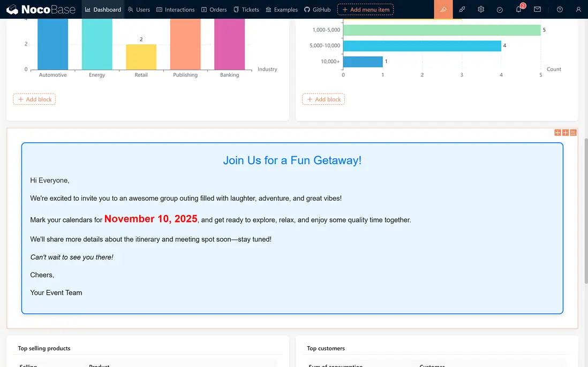
Task: Click the Add menu item button
Action: tap(365, 10)
